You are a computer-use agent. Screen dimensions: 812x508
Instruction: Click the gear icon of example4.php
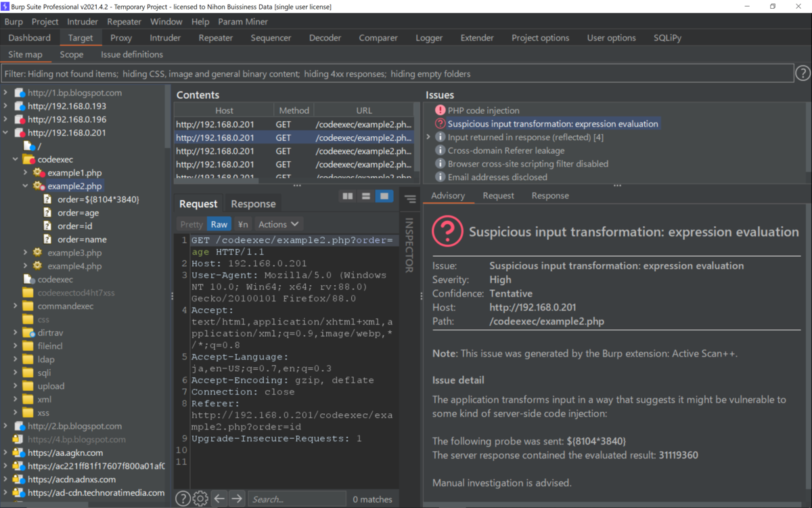39,266
